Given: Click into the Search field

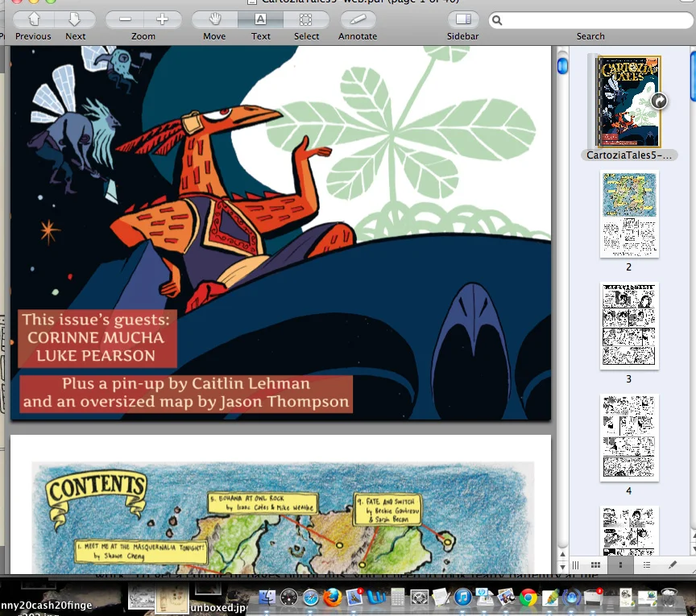Looking at the screenshot, I should click(x=592, y=20).
